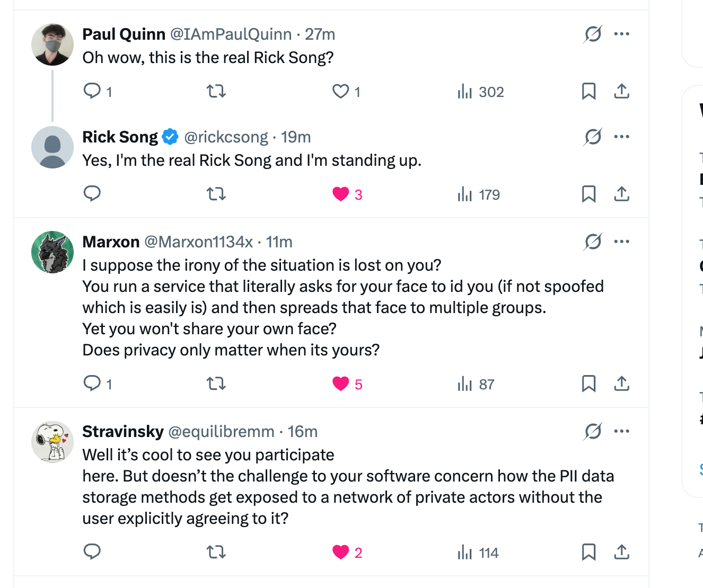Expand more options on Stravinsky's tweet
Image resolution: width=703 pixels, height=588 pixels.
[621, 431]
